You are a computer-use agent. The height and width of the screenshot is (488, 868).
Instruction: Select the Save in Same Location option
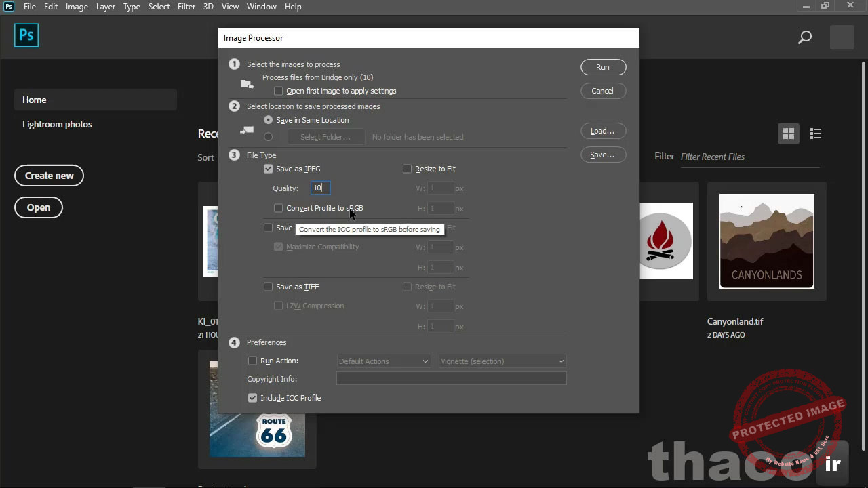(268, 119)
